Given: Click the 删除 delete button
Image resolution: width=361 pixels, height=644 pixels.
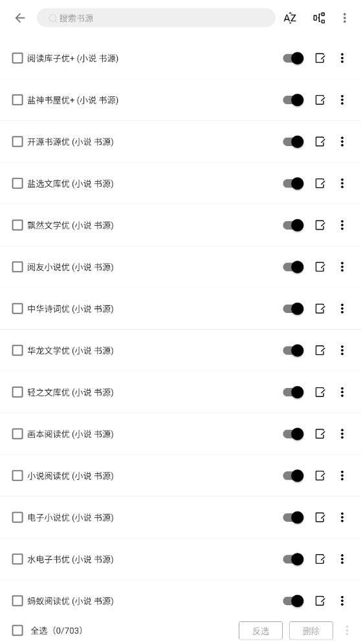Looking at the screenshot, I should pos(311,631).
